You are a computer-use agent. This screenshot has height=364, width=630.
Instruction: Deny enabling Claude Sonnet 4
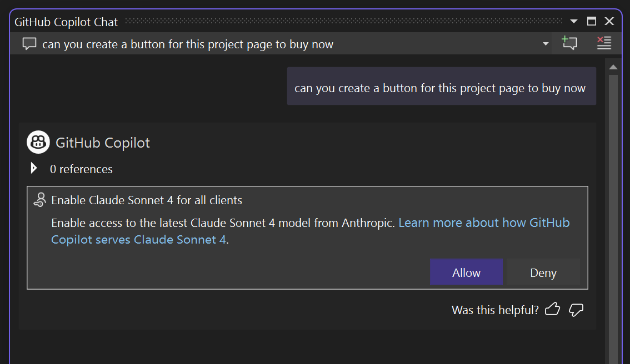pyautogui.click(x=543, y=272)
